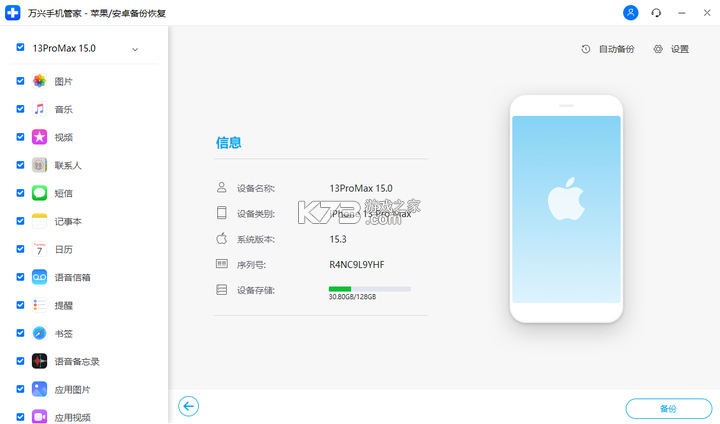Click the App Photos (应用图片) icon

click(39, 389)
